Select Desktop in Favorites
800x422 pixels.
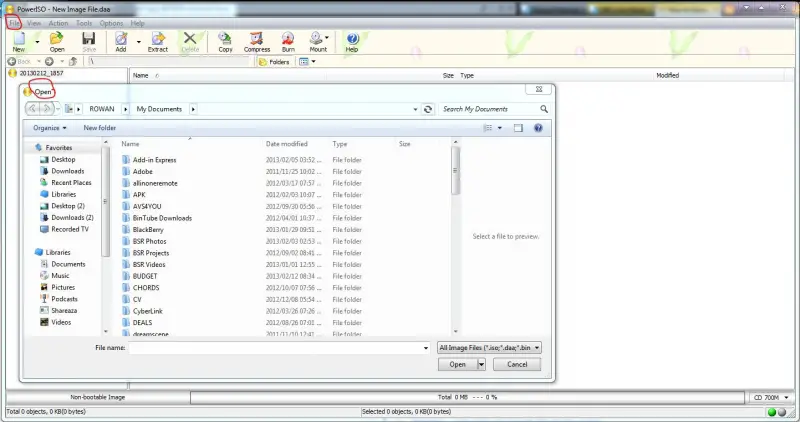point(63,159)
